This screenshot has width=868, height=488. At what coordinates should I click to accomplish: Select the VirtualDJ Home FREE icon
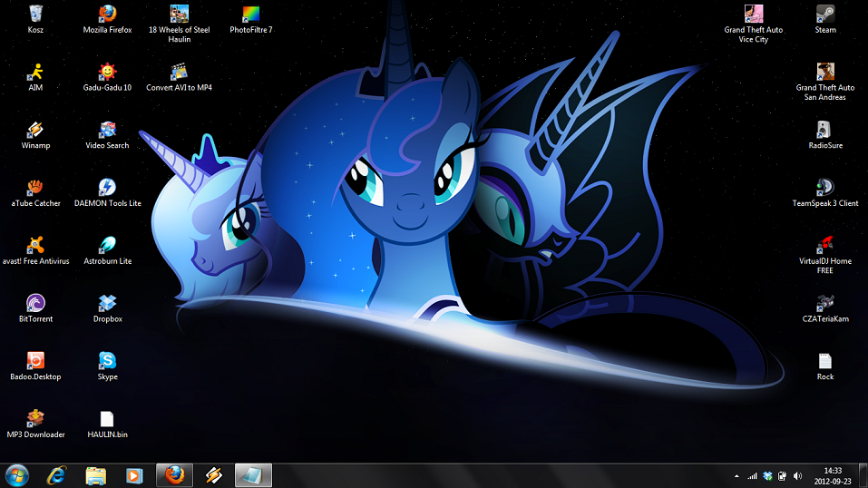[x=824, y=246]
